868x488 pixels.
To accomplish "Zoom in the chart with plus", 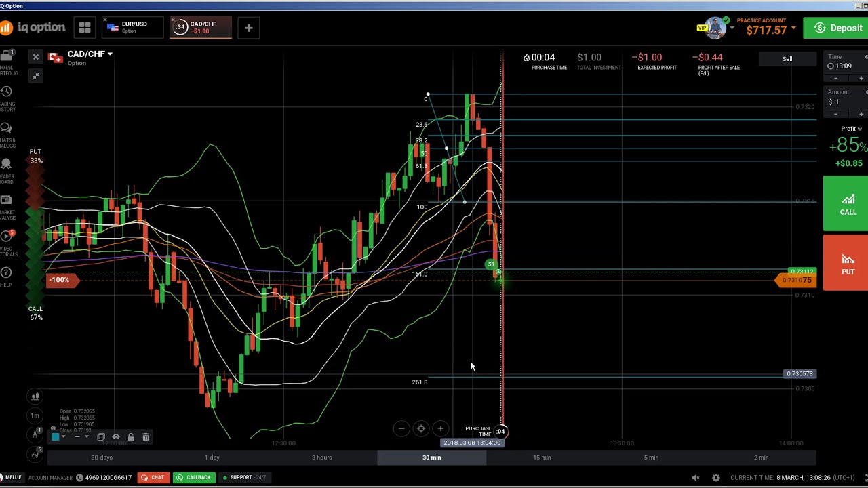I will (440, 428).
